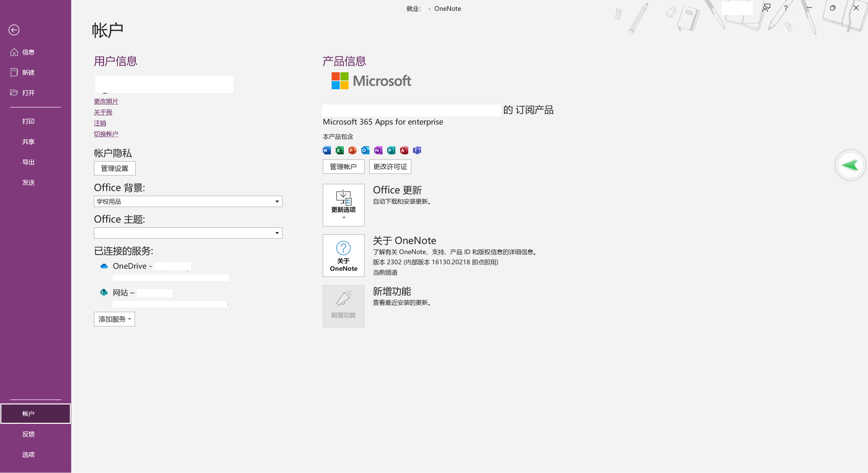868x473 pixels.
Task: Click the Teams app icon
Action: (x=417, y=150)
